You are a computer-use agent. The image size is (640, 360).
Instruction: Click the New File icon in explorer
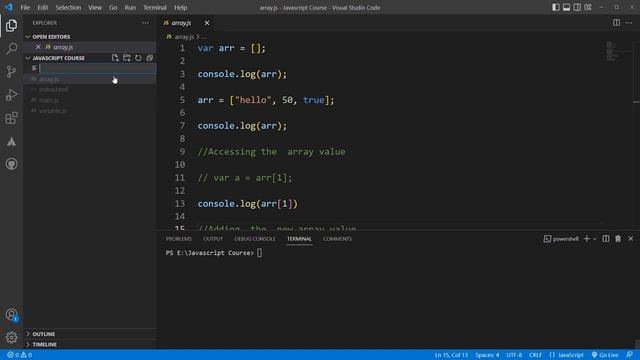click(115, 58)
